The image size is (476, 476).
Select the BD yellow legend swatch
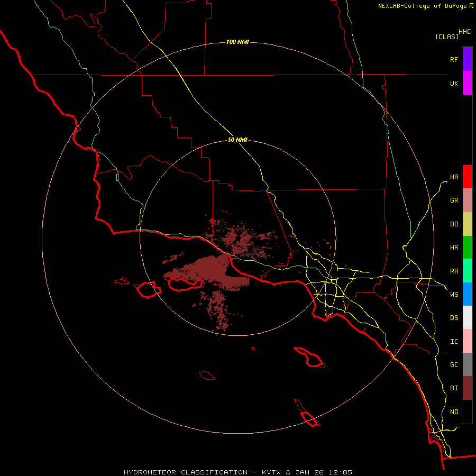467,224
